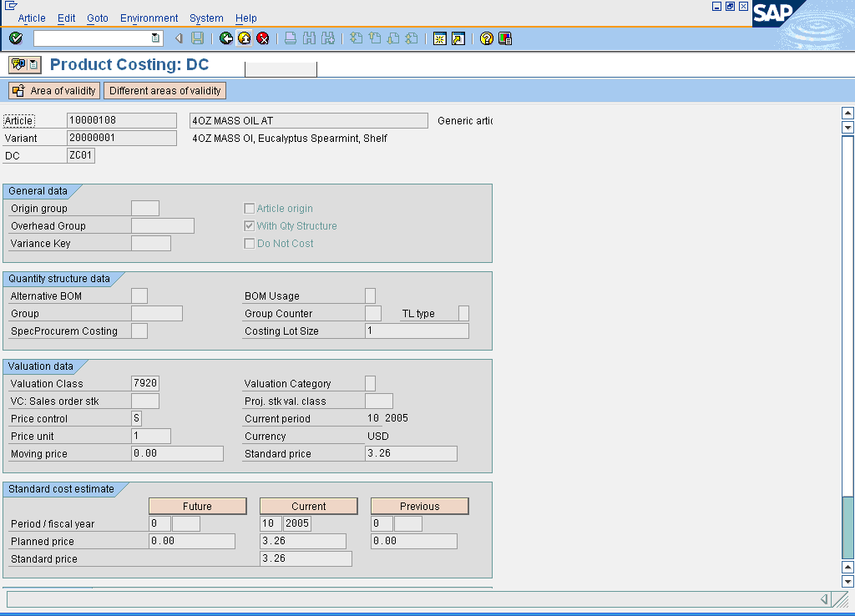Click the green checkmark Enter icon
Viewport: 855px width, 616px height.
pos(16,38)
